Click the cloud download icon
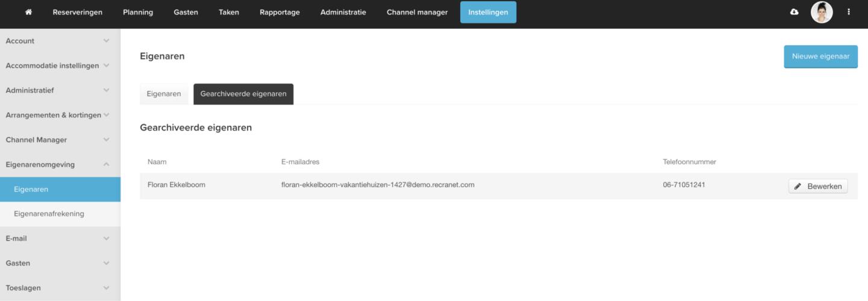The image size is (868, 301). pyautogui.click(x=794, y=12)
